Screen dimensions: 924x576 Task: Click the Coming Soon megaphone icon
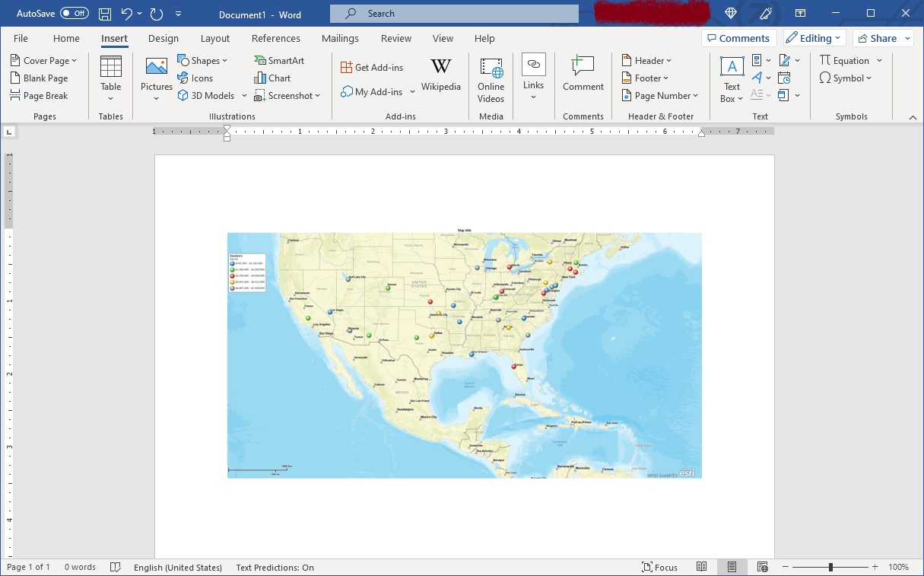coord(766,14)
